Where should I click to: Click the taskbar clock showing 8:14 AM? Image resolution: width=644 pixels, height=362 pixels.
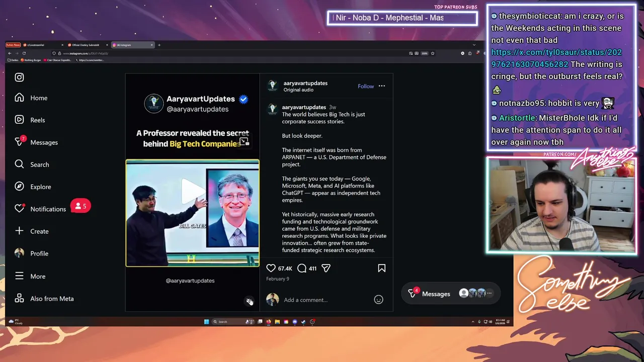pos(501,322)
